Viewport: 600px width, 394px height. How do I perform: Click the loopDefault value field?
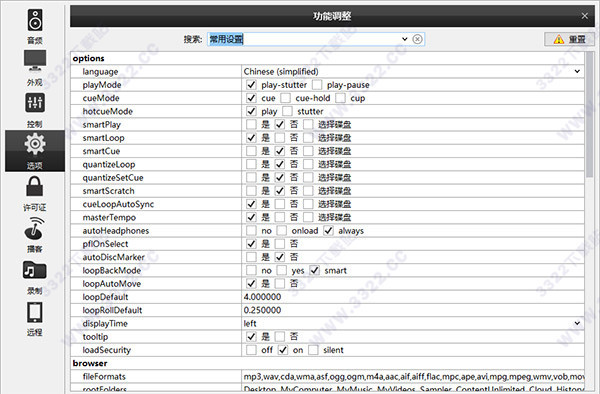pos(412,297)
